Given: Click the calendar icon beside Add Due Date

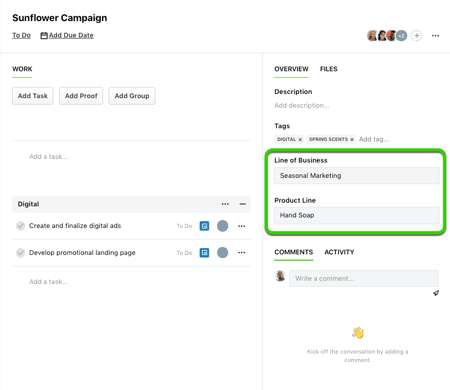Looking at the screenshot, I should point(44,35).
